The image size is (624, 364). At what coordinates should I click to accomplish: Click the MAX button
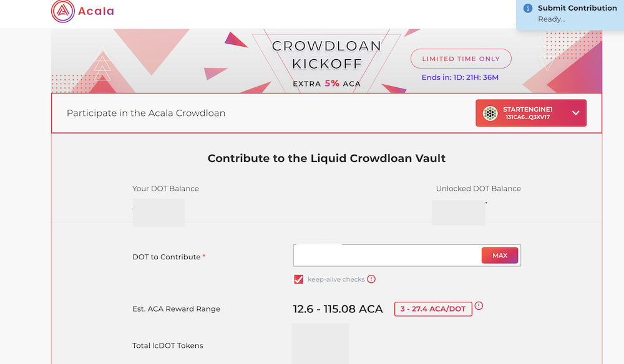(x=500, y=256)
